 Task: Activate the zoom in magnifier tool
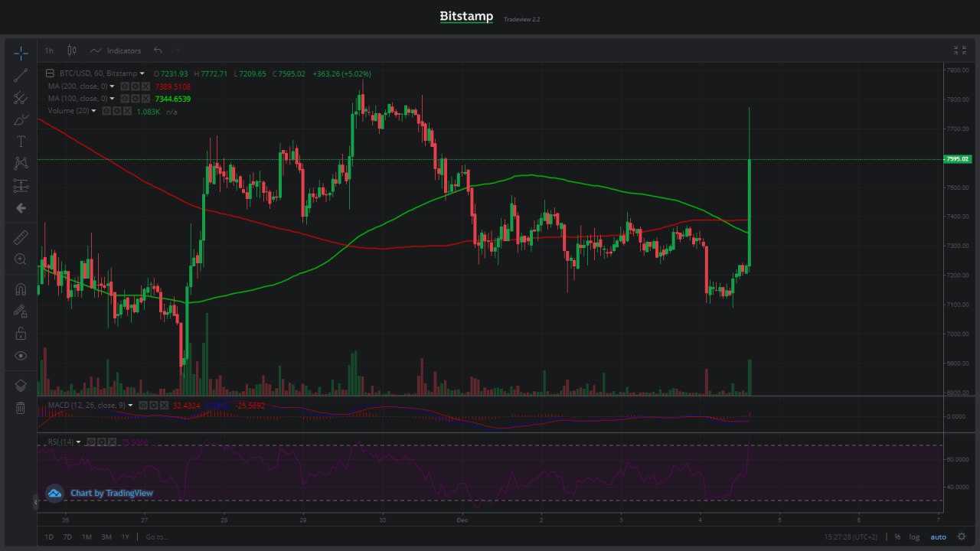coord(21,259)
